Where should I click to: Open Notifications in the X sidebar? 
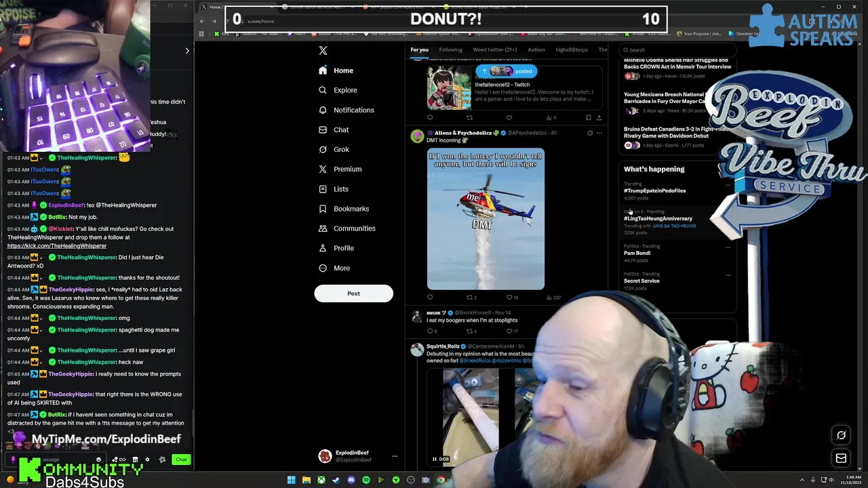click(347, 110)
